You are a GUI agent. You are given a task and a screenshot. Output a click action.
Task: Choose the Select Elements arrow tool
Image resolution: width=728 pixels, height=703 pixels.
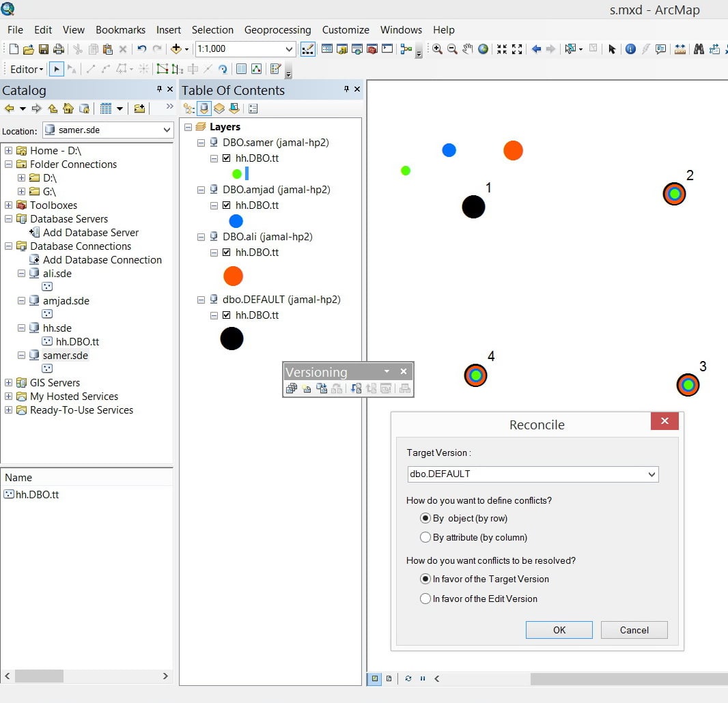coord(612,48)
